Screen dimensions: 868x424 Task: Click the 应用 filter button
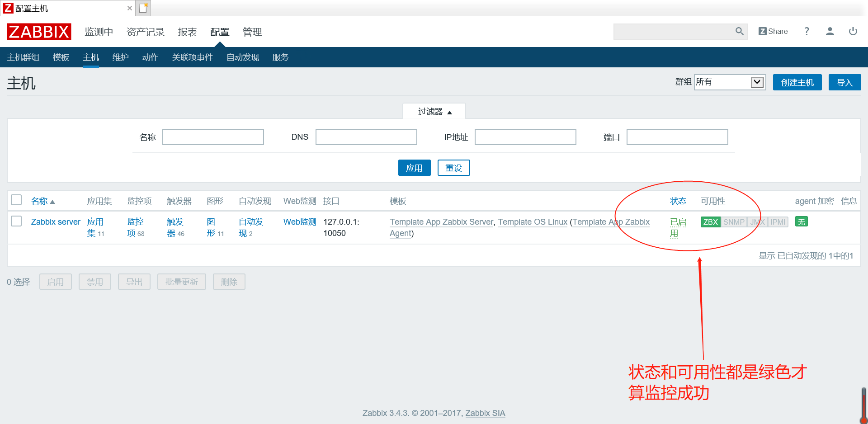click(x=415, y=168)
